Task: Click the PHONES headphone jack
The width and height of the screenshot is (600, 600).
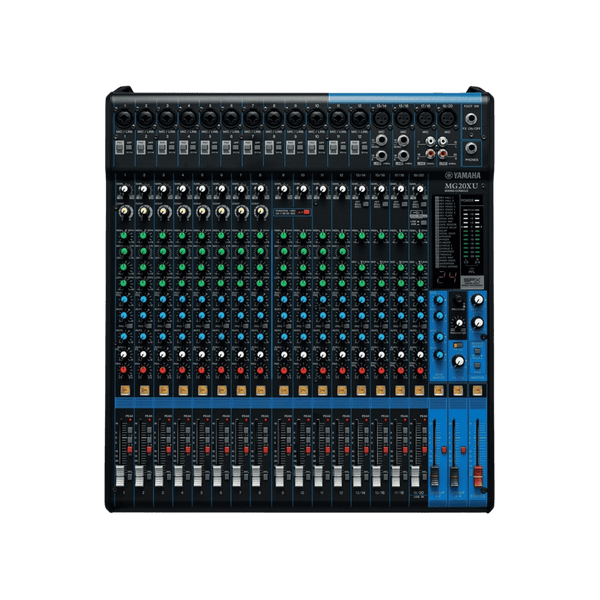Action: click(x=471, y=148)
